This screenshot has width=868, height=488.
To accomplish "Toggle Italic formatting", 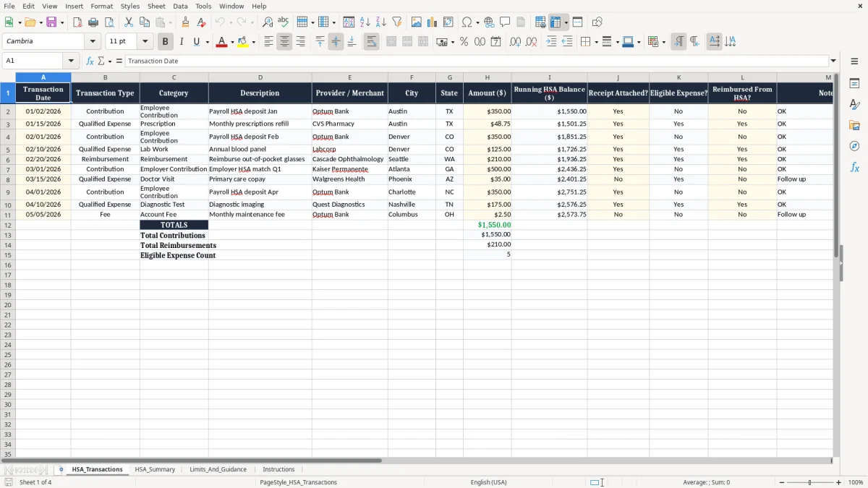I will [182, 42].
